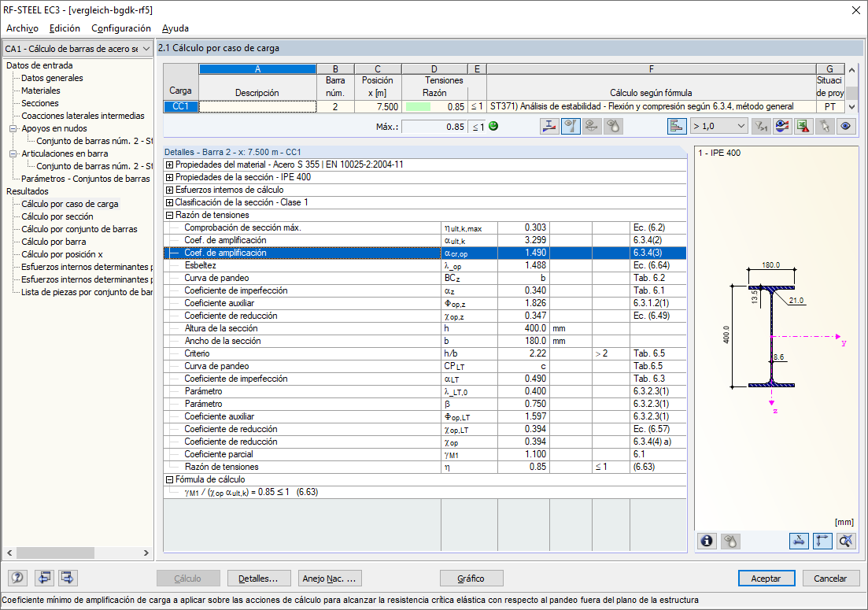Click the greyed eye with support icon
This screenshot has width=868, height=610.
(592, 127)
